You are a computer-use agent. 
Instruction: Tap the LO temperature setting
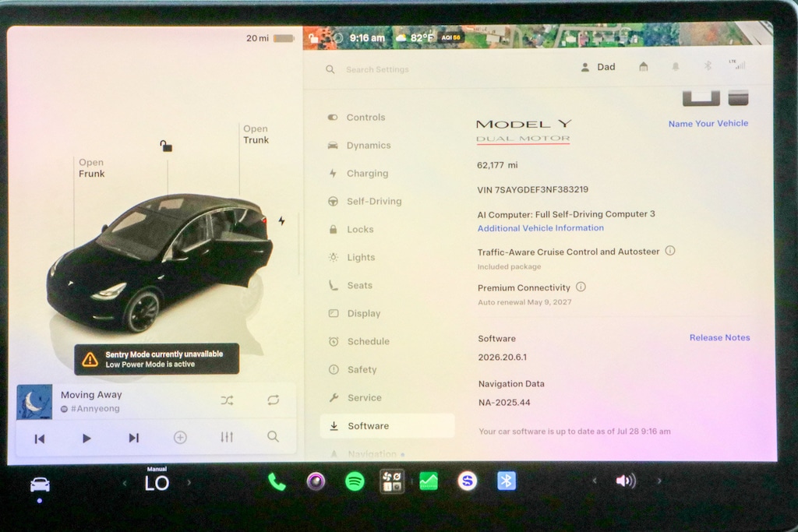157,483
